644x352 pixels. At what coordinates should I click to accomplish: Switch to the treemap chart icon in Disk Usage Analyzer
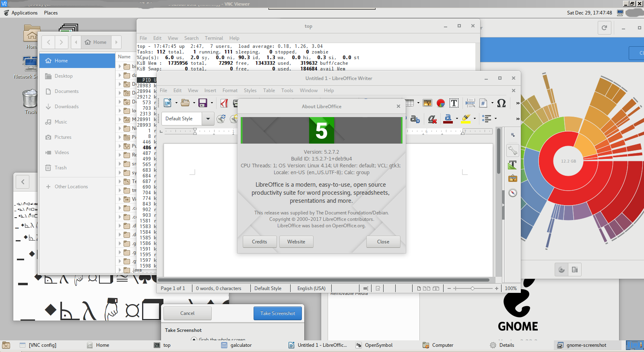coord(575,270)
